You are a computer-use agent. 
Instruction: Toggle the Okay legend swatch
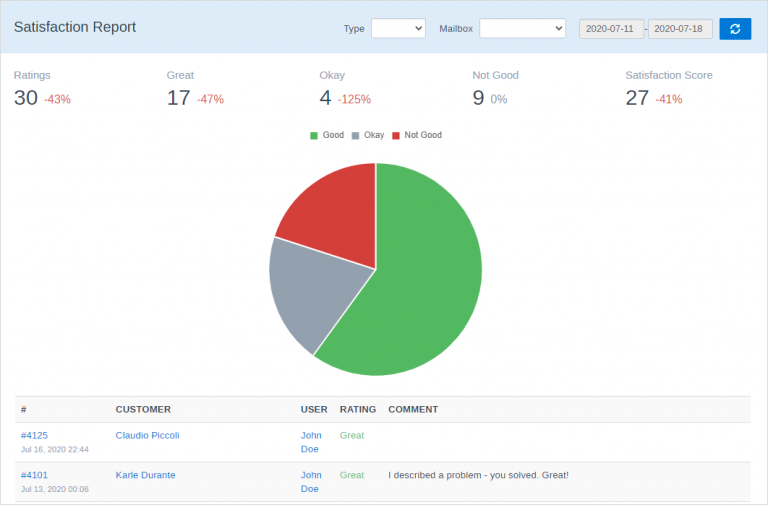(356, 135)
